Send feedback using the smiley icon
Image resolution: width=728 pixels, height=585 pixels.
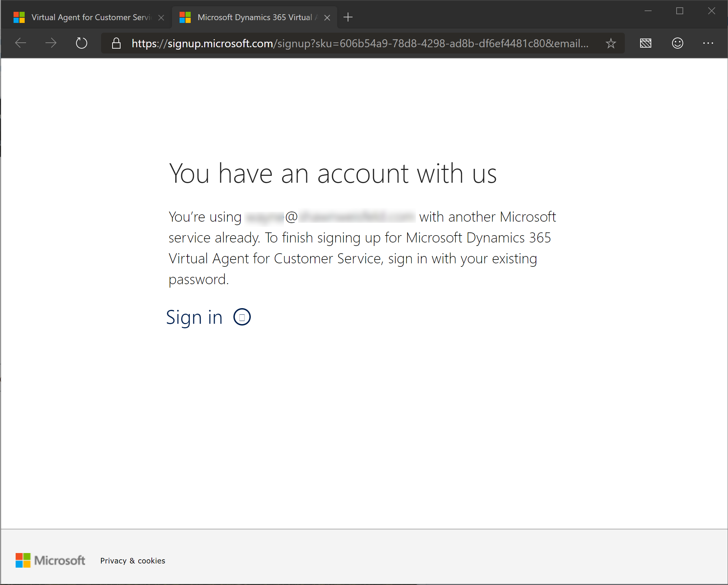coord(677,43)
